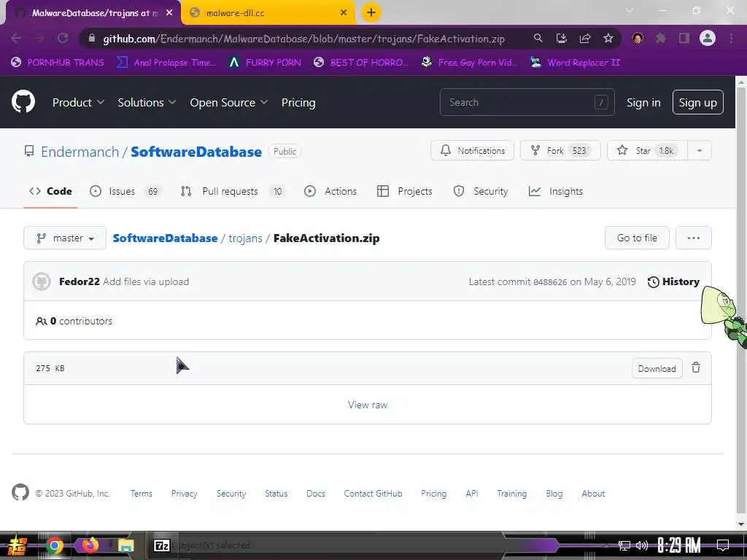Screen dimensions: 747x560
Task: Open the View raw link
Action: click(368, 405)
